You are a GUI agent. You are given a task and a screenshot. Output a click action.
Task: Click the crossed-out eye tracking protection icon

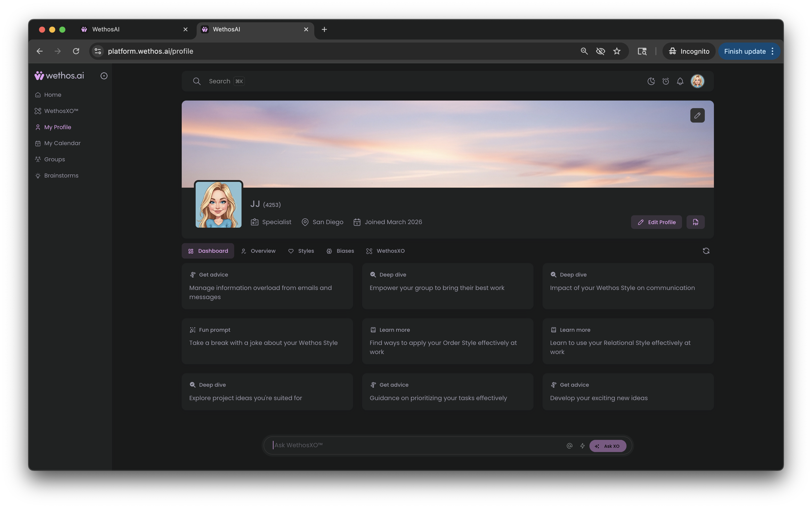pyautogui.click(x=601, y=51)
